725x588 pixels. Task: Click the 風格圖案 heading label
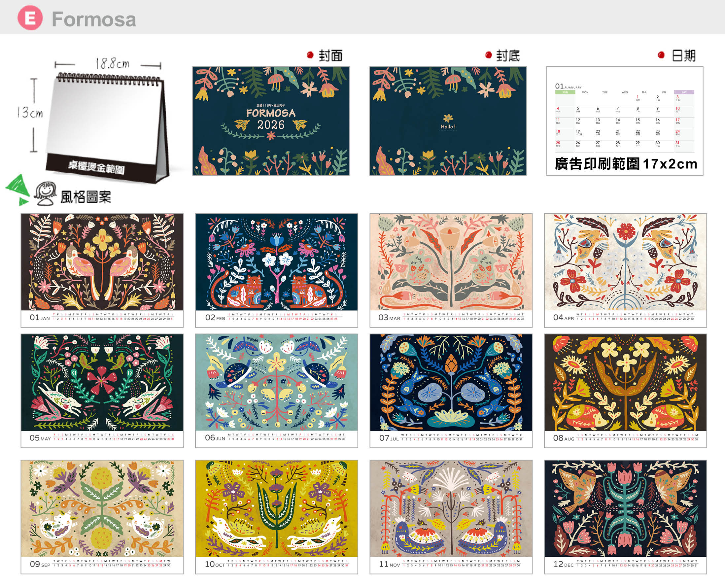point(86,197)
